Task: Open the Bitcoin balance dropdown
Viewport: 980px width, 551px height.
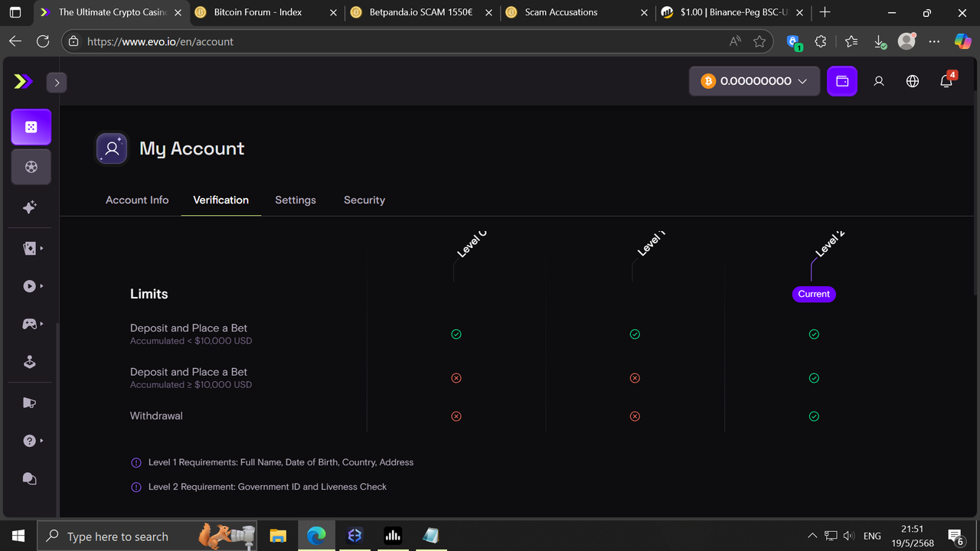Action: (x=754, y=80)
